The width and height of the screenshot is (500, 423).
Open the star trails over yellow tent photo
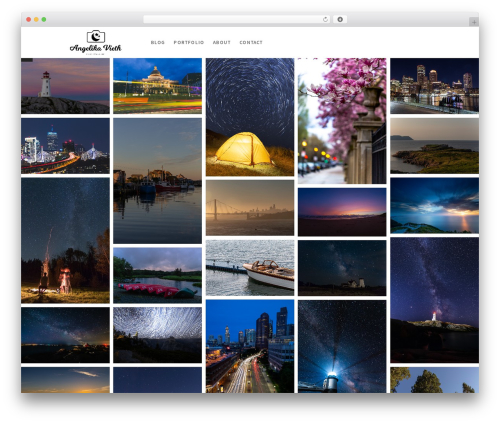pos(250,117)
